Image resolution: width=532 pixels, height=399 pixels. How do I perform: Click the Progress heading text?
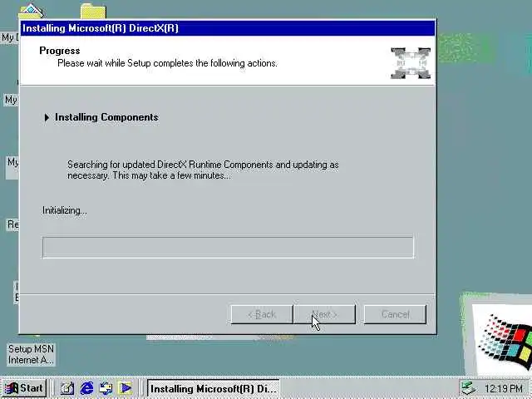pyautogui.click(x=60, y=51)
